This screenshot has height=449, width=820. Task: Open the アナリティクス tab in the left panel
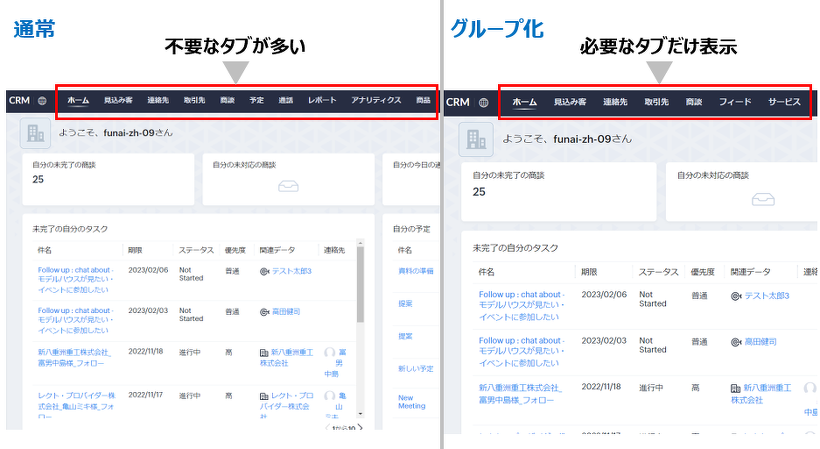pyautogui.click(x=376, y=101)
